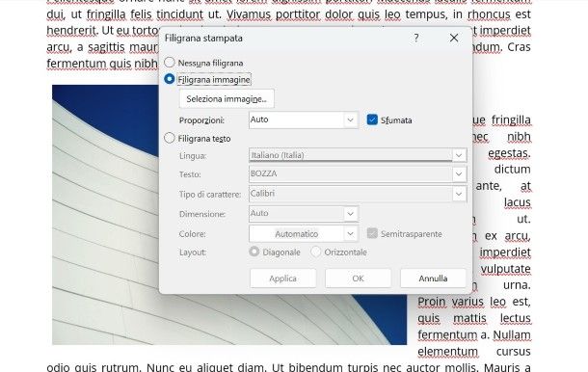Close the Filigrana stampata dialog
Image resolution: width=588 pixels, height=372 pixels.
pyautogui.click(x=454, y=38)
